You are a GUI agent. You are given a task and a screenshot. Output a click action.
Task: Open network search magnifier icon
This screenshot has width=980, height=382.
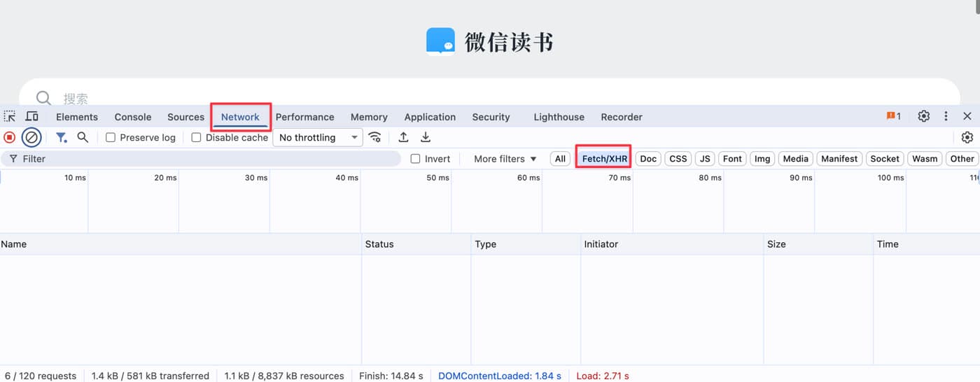click(x=83, y=137)
